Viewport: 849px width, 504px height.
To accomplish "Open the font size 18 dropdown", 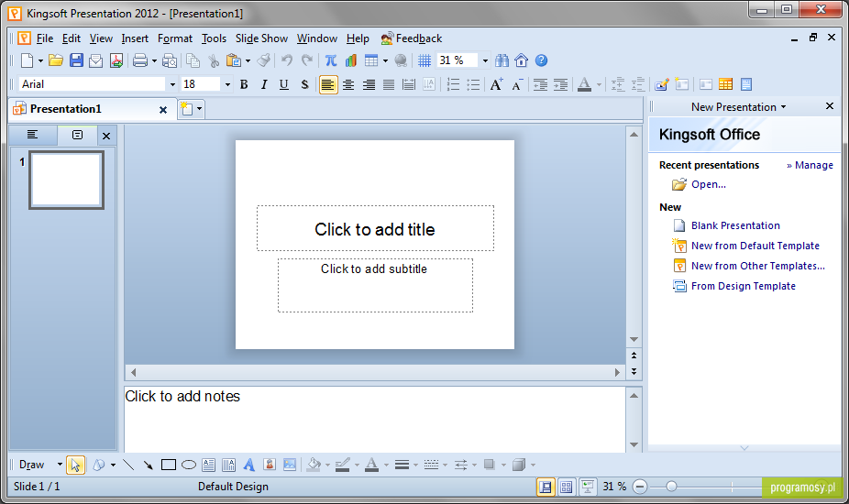I will (x=227, y=84).
